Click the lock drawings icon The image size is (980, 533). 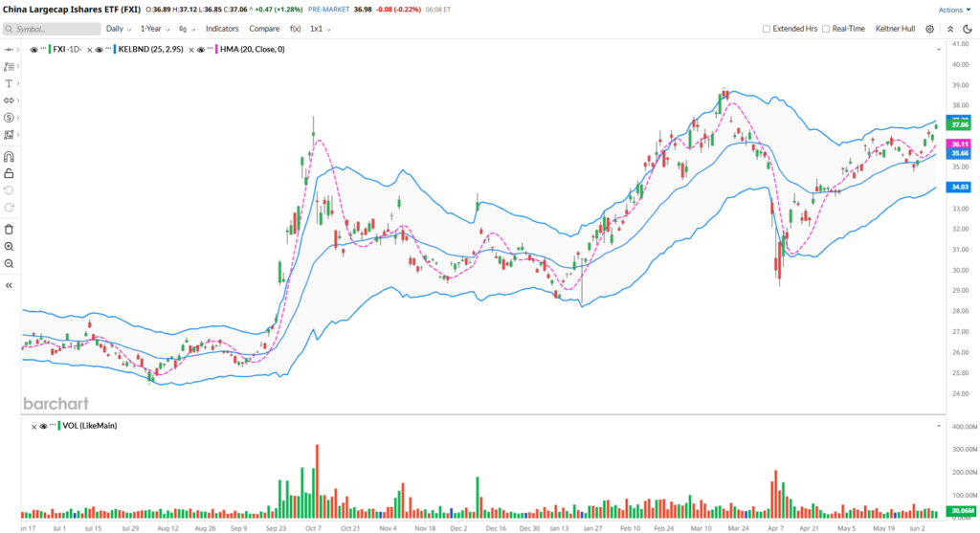(x=9, y=173)
